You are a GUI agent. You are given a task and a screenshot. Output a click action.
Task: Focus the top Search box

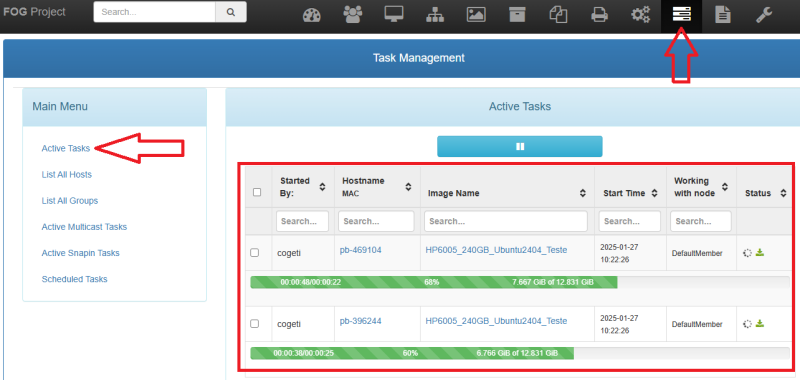155,12
